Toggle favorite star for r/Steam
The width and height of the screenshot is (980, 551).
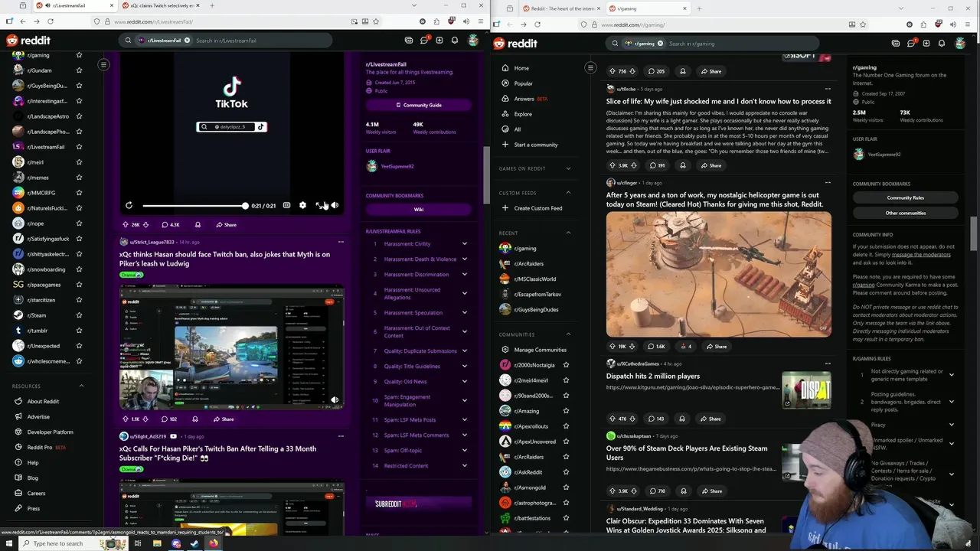click(79, 315)
